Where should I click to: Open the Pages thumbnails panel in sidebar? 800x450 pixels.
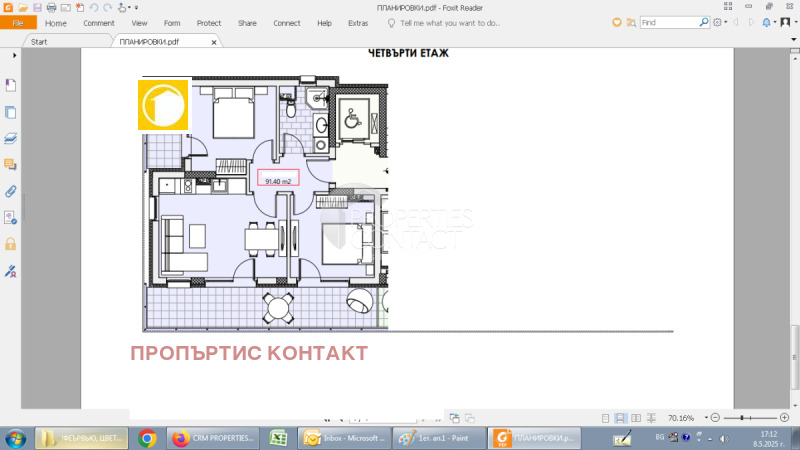pyautogui.click(x=10, y=112)
